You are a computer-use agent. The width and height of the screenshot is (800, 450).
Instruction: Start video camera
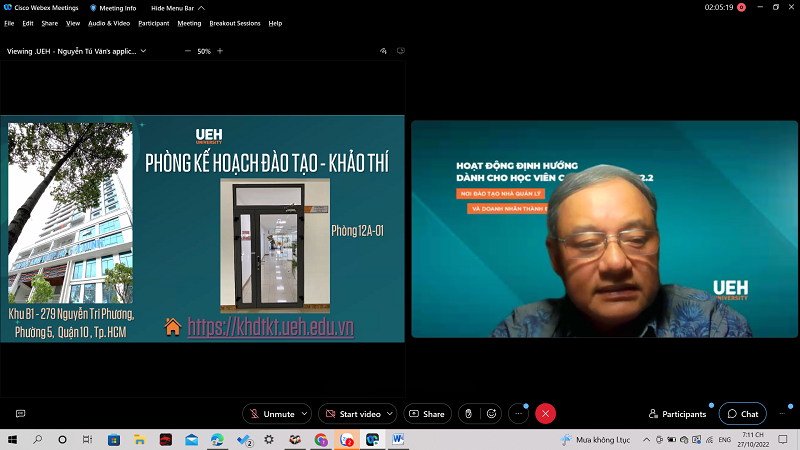click(x=353, y=414)
